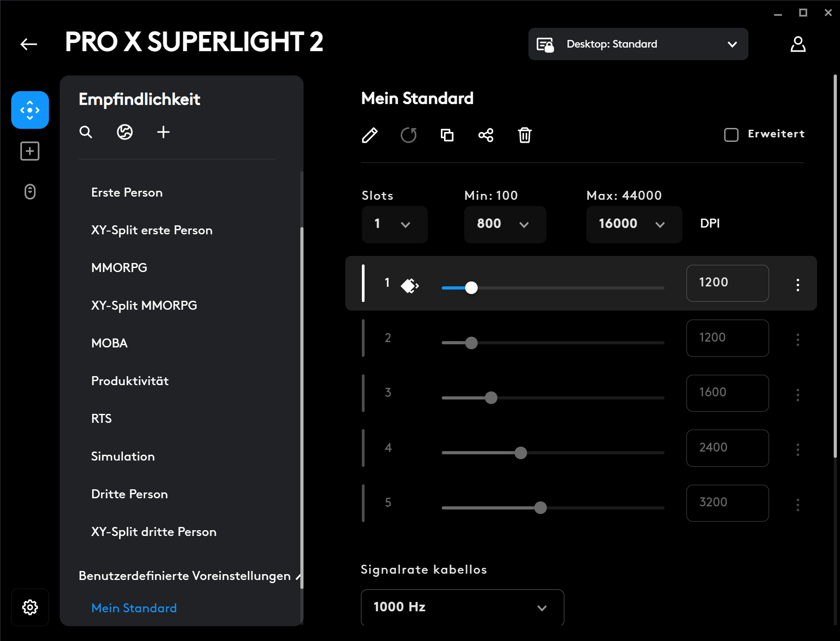This screenshot has width=840, height=641.
Task: Open the Max 16000 DPI dropdown
Action: (634, 224)
